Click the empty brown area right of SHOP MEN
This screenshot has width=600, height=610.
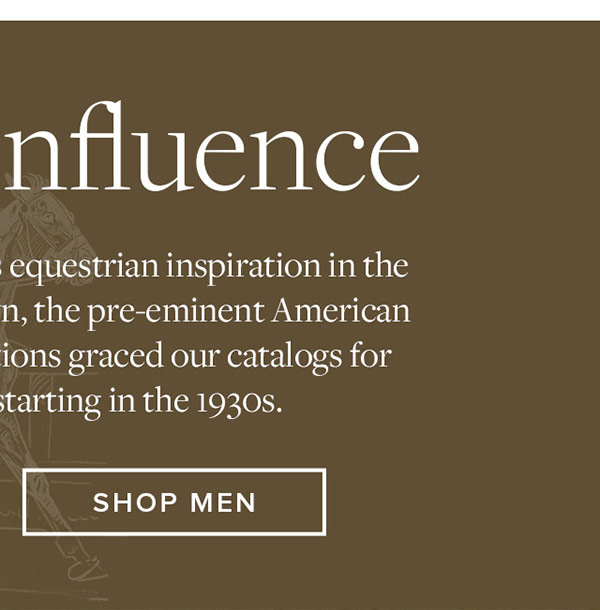click(x=460, y=502)
